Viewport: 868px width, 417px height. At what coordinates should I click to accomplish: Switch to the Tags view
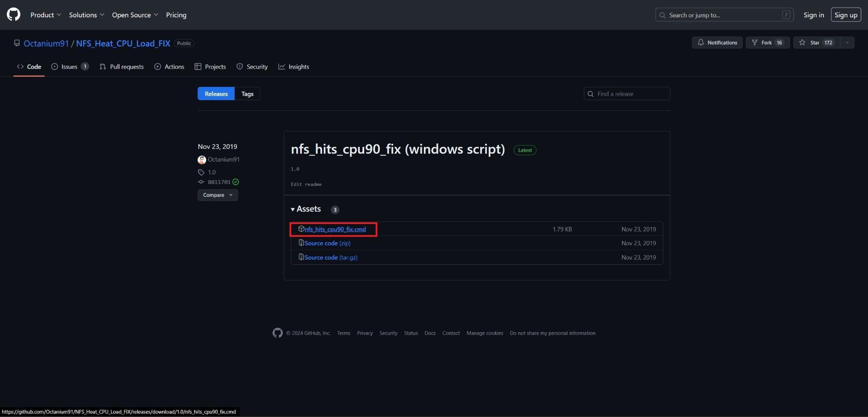tap(248, 94)
